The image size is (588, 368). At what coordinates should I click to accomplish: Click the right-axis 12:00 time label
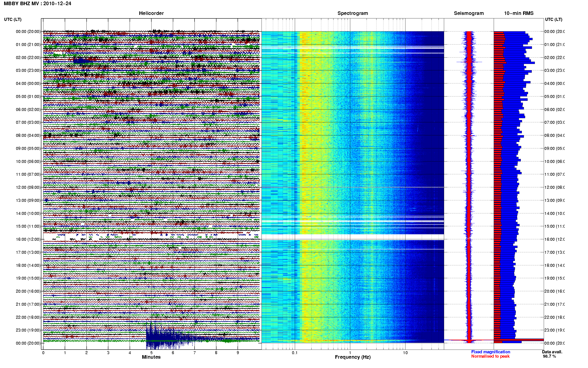(x=555, y=187)
